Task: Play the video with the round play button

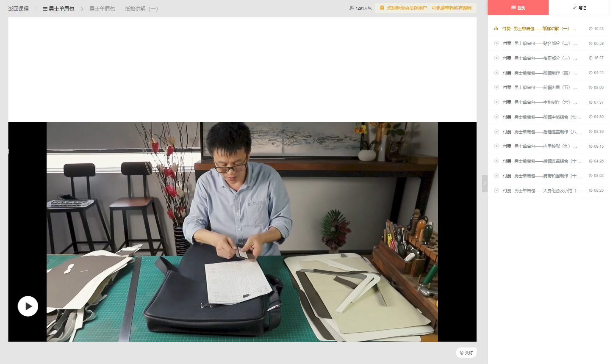Action: [28, 306]
